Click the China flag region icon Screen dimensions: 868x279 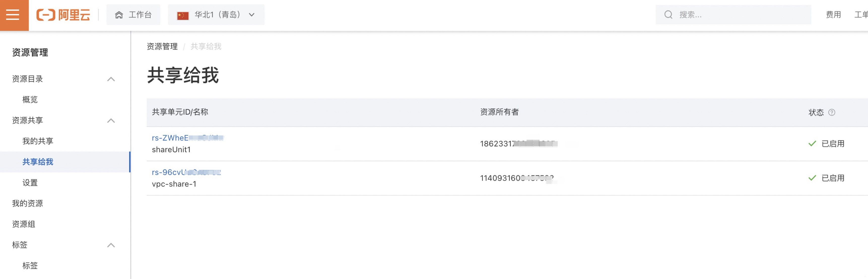(183, 15)
